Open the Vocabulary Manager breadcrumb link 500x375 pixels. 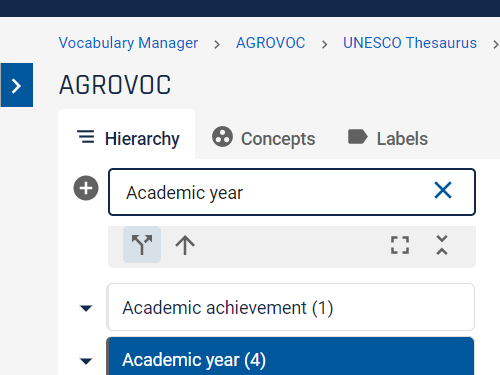(x=128, y=43)
